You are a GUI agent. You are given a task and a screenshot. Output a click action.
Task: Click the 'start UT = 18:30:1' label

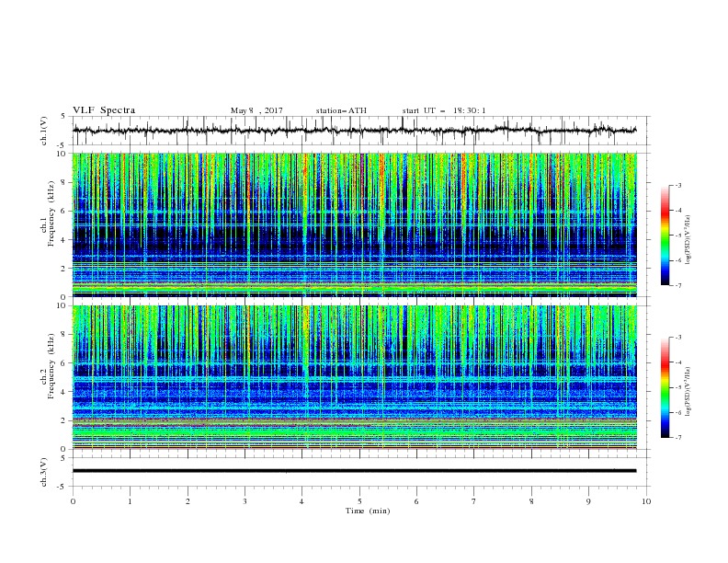(x=444, y=110)
